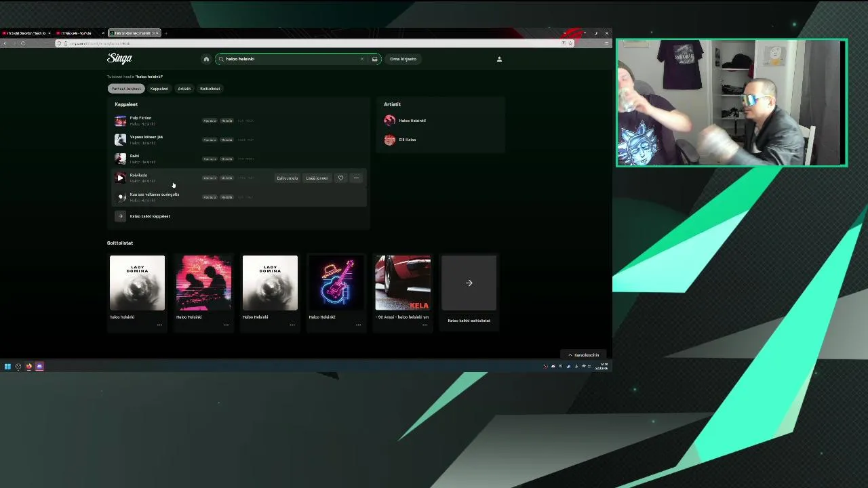Open Vapaus käteen jää song cover
868x488 pixels.
point(121,140)
